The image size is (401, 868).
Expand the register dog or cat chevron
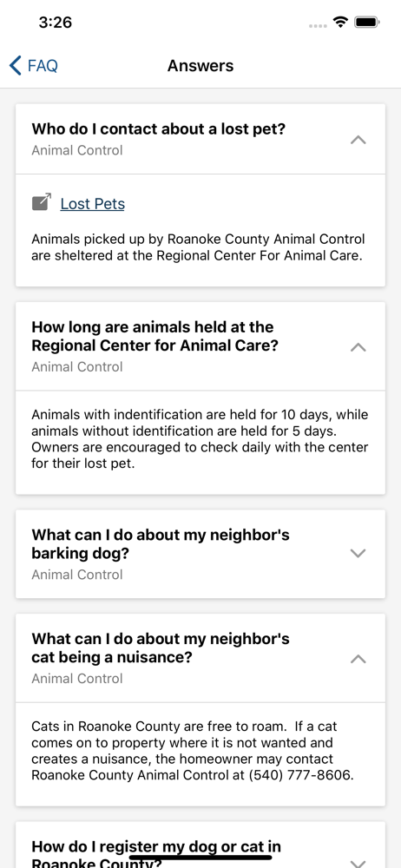pyautogui.click(x=358, y=863)
